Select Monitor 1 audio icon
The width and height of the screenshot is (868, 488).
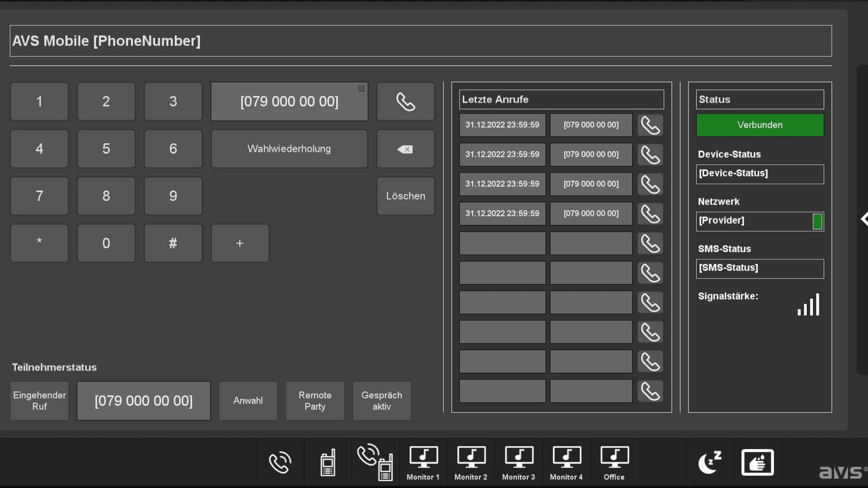click(423, 462)
